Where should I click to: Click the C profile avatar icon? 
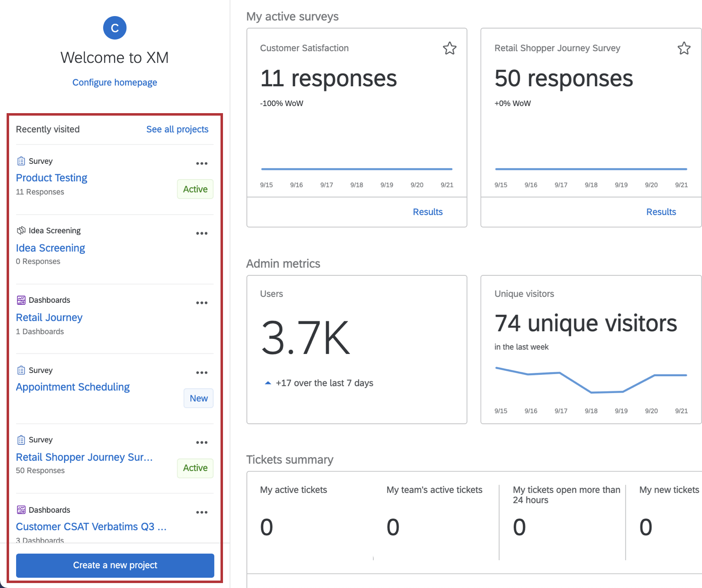pos(114,28)
